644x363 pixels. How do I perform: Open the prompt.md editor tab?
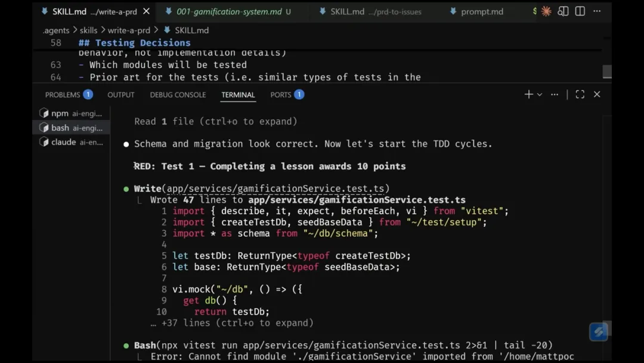coord(476,11)
